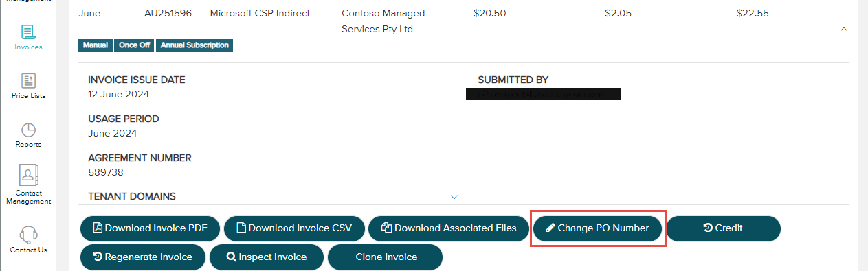Click the Credit button
Viewport: 868px width, 271px height.
tap(723, 228)
